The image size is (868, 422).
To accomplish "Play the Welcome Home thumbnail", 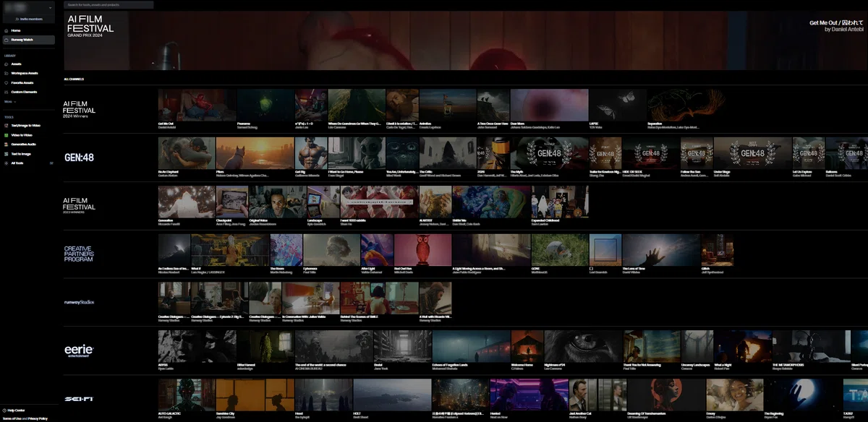I will point(526,347).
